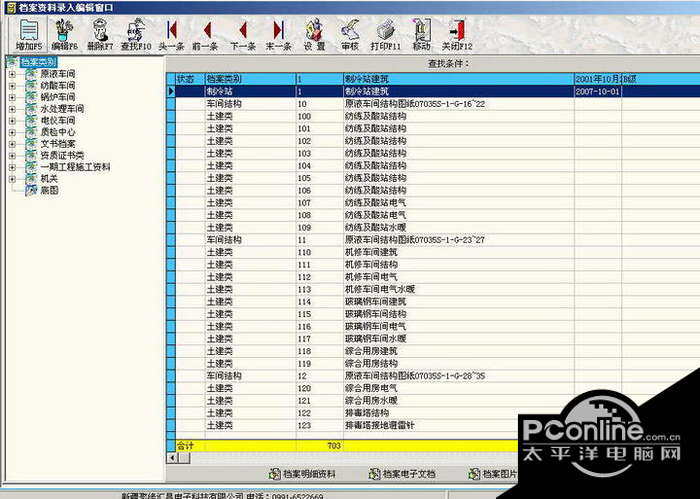This screenshot has height=499, width=700.
Task: Click the folder icon beside 底图
Action: (x=31, y=190)
